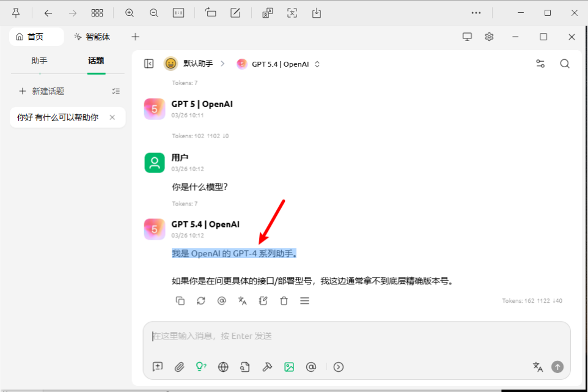Viewport: 588px width, 392px height.
Task: Click the 默认助手 assistant name
Action: [197, 64]
